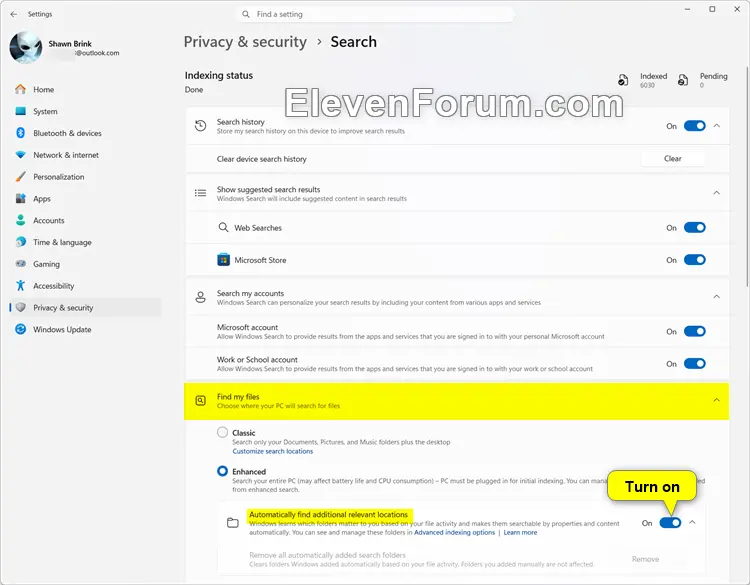Screen dimensions: 750x585
Task: Click the Bluetooth icon in sidebar
Action: point(20,133)
